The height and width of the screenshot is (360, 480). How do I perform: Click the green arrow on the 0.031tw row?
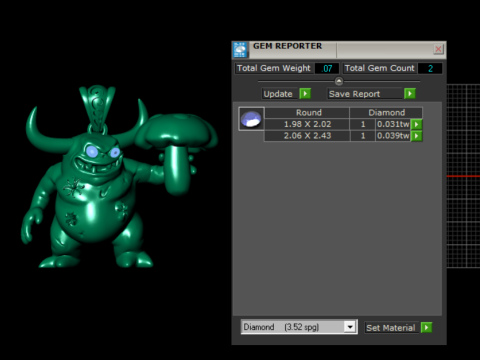click(x=417, y=124)
